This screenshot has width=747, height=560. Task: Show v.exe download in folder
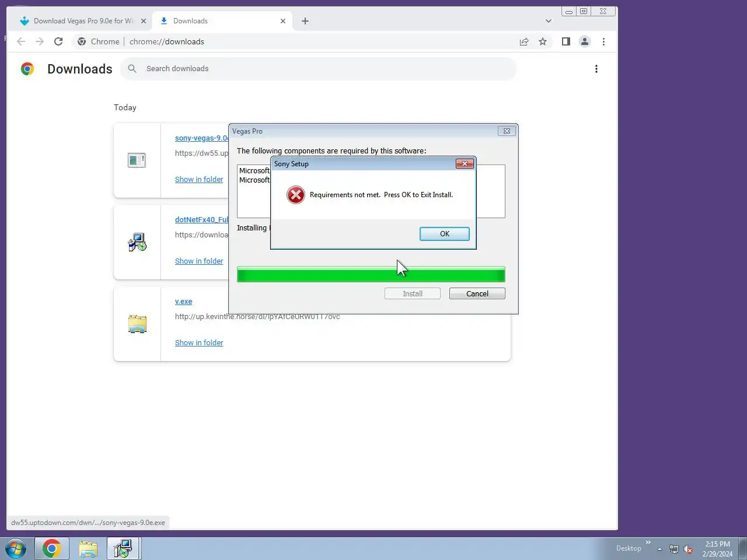pyautogui.click(x=199, y=342)
